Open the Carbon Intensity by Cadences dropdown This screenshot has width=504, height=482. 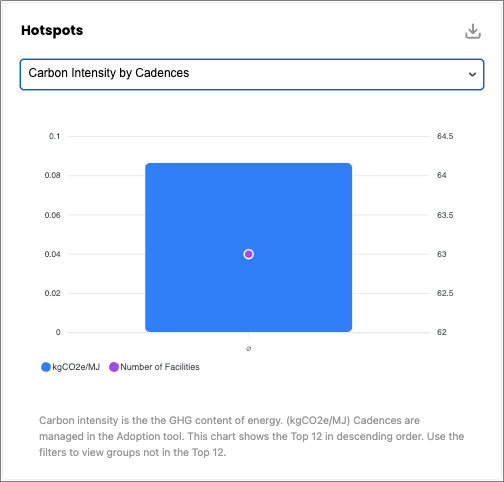252,74
